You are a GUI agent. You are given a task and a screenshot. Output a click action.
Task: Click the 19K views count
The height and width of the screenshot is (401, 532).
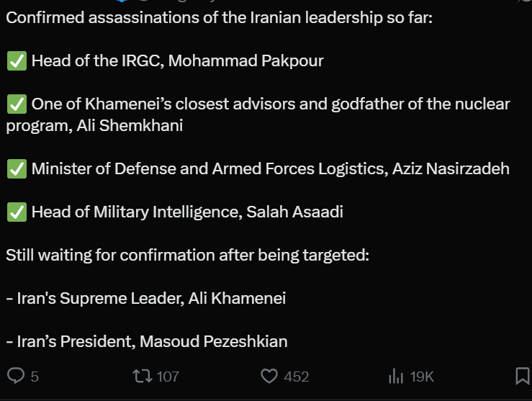pyautogui.click(x=422, y=377)
